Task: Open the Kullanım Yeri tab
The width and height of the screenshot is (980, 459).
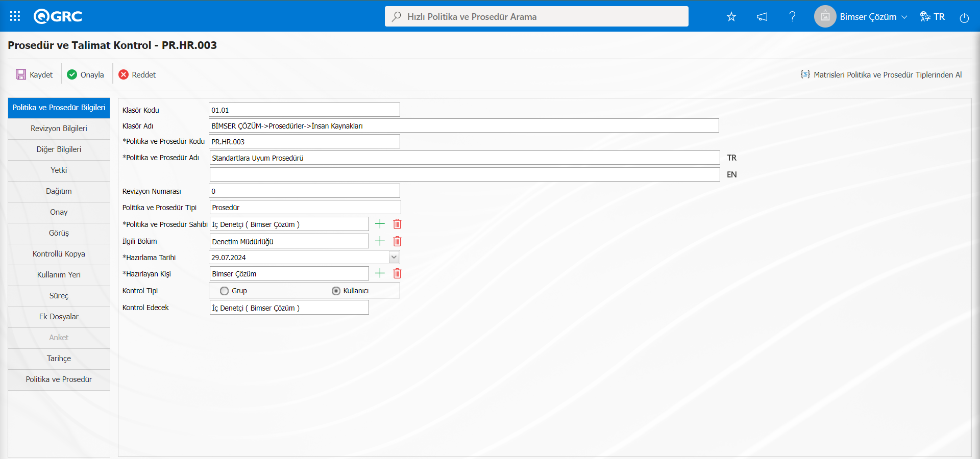Action: click(59, 275)
